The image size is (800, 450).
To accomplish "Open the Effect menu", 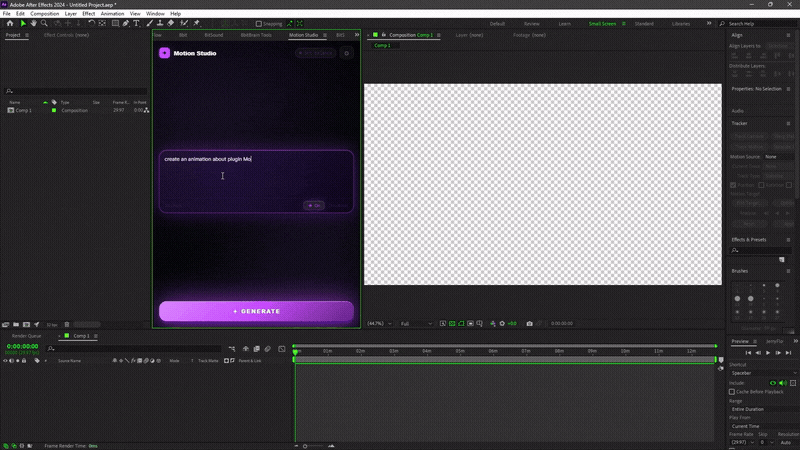I will (x=88, y=14).
